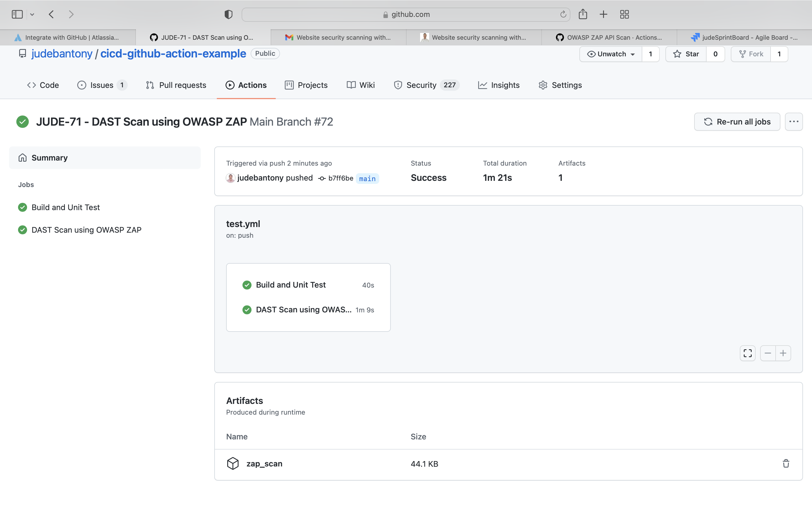Click the github.com address bar

(405, 14)
